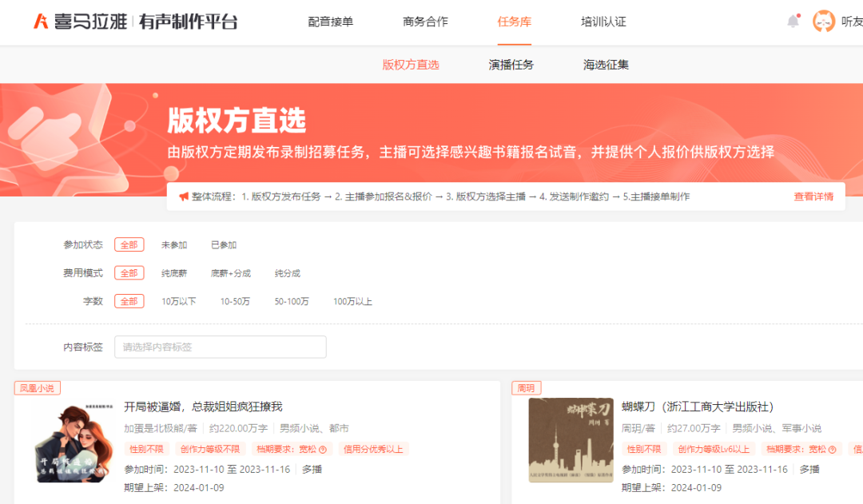Switch to the 演播任务 tab
Image resolution: width=863 pixels, height=504 pixels.
511,65
